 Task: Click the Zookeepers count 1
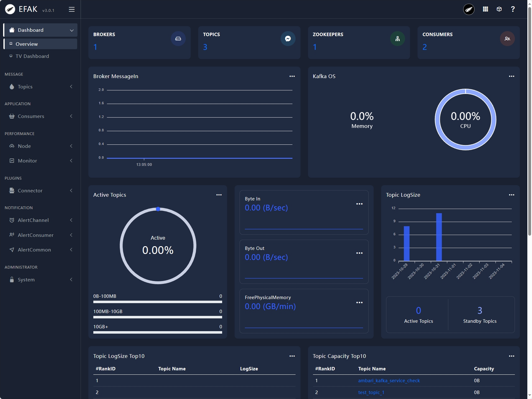315,47
